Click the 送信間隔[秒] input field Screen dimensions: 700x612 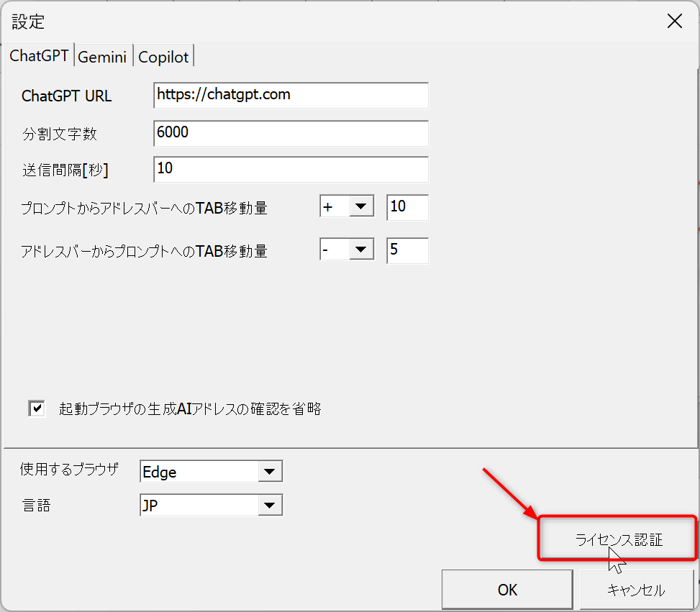click(291, 169)
